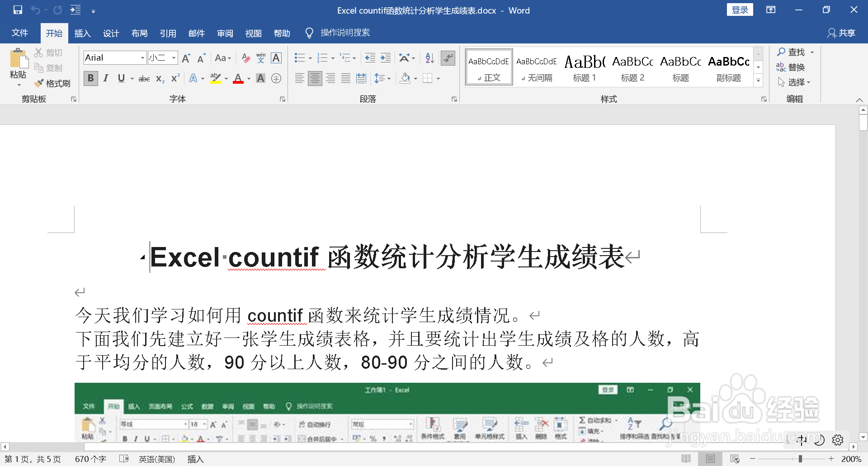The height and width of the screenshot is (466, 868).
Task: Increase font size with larger A icon
Action: pyautogui.click(x=186, y=58)
